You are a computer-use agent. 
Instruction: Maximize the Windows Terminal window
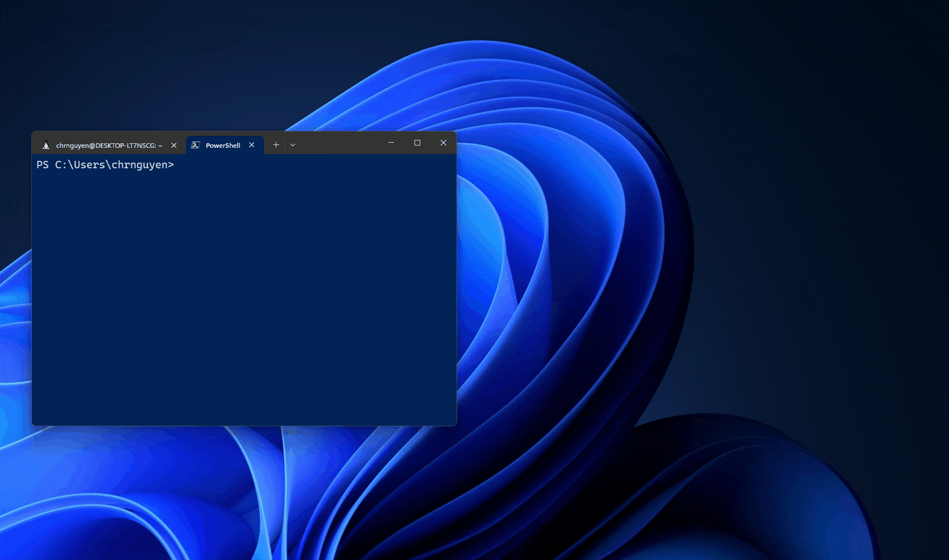tap(417, 143)
